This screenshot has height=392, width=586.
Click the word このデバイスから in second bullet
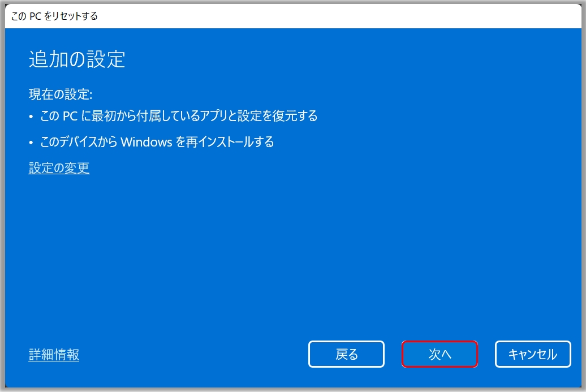tap(79, 142)
